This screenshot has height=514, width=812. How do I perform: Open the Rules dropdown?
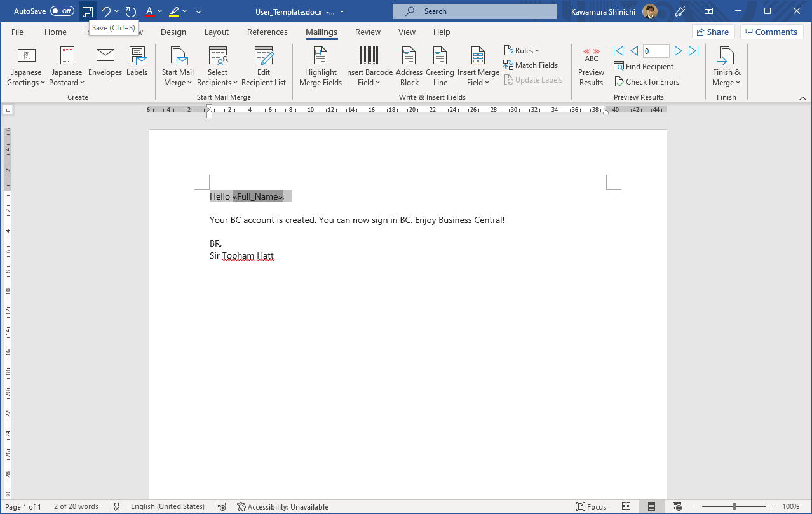point(522,50)
